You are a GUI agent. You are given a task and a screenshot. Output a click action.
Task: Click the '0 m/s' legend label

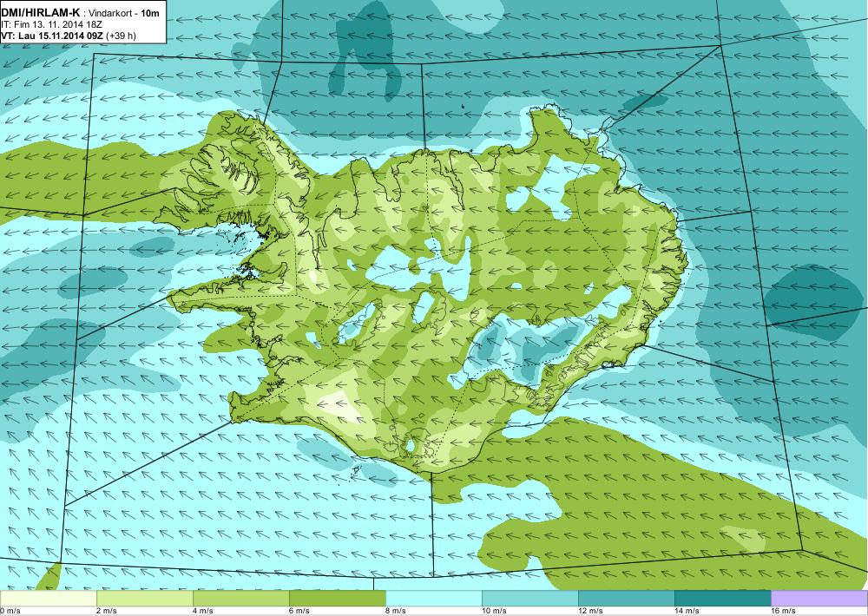click(x=10, y=611)
